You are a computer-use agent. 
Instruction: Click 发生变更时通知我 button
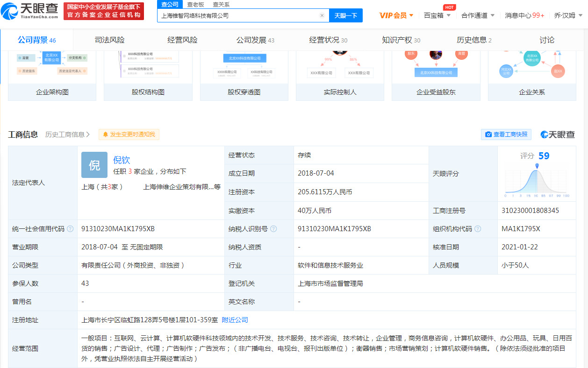pos(129,134)
